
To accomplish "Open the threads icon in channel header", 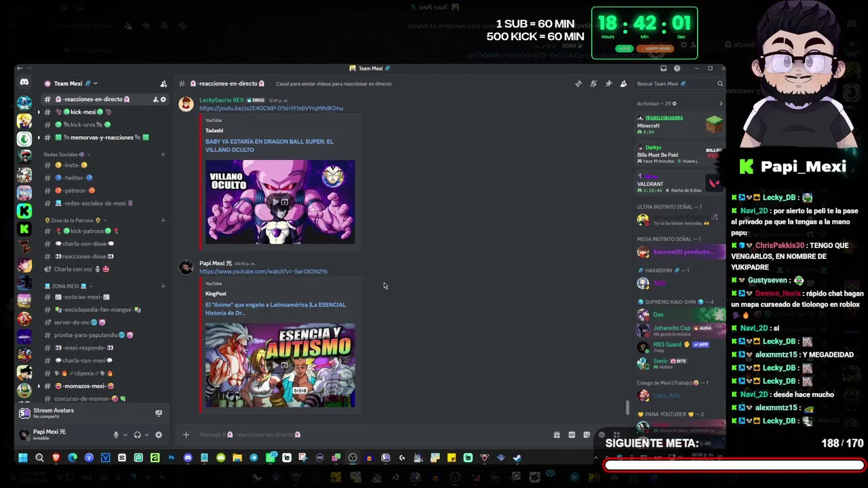I will pos(578,84).
